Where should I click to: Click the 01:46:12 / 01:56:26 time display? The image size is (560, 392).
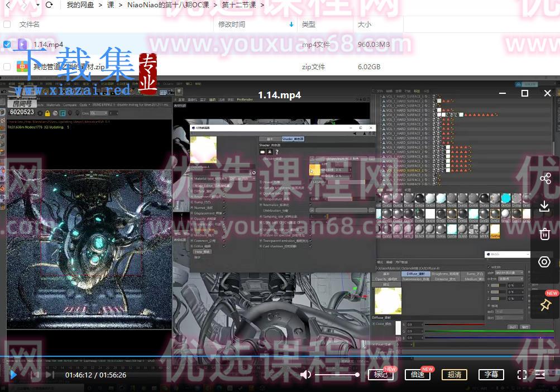(x=95, y=375)
